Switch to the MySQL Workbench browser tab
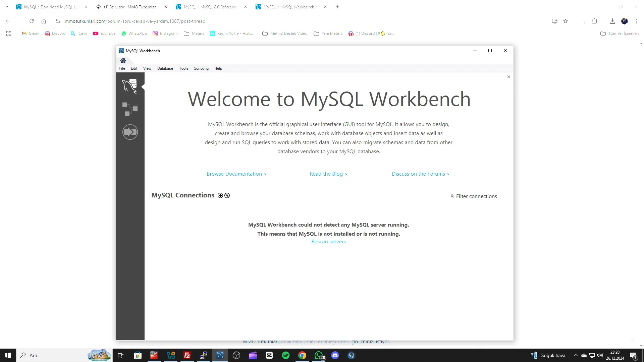644x362 pixels. click(290, 7)
